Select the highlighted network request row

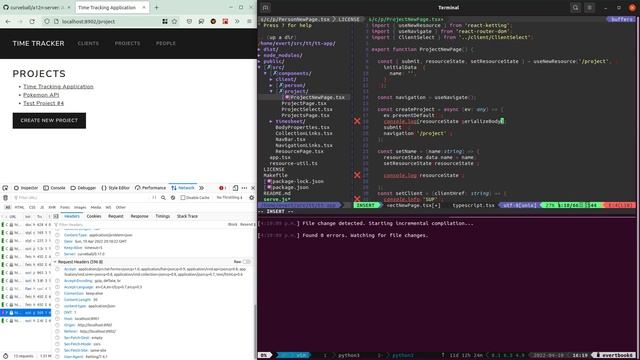(x=27, y=313)
